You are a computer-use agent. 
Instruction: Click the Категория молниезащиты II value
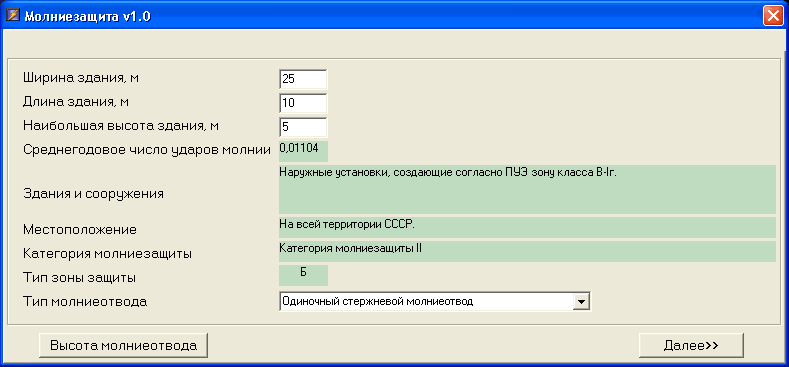350,248
